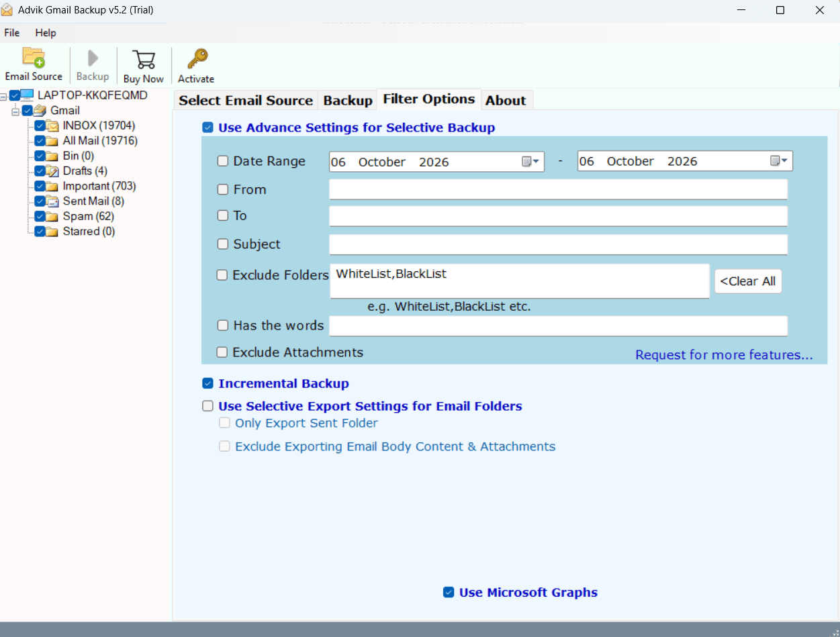Open the start date calendar dropdown
The width and height of the screenshot is (840, 637).
pyautogui.click(x=531, y=162)
